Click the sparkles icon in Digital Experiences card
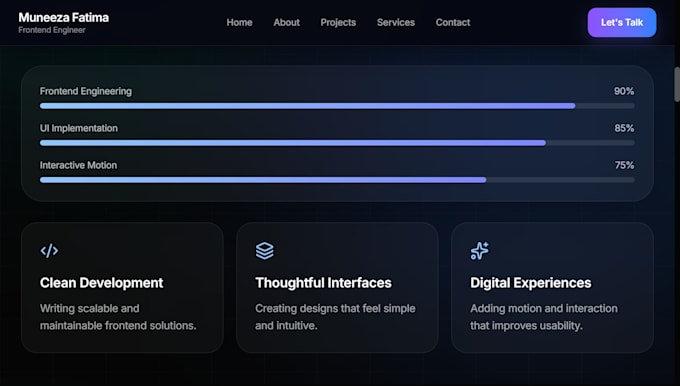The width and height of the screenshot is (680, 386). [x=480, y=251]
